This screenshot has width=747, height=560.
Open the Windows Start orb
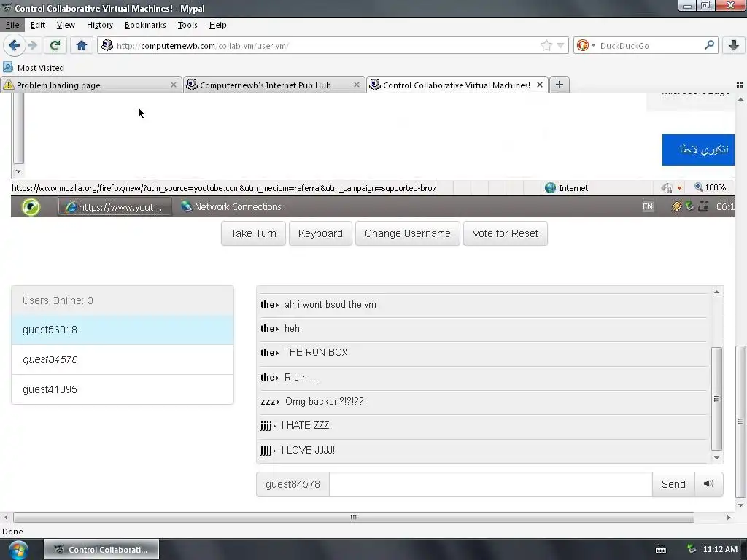point(18,550)
